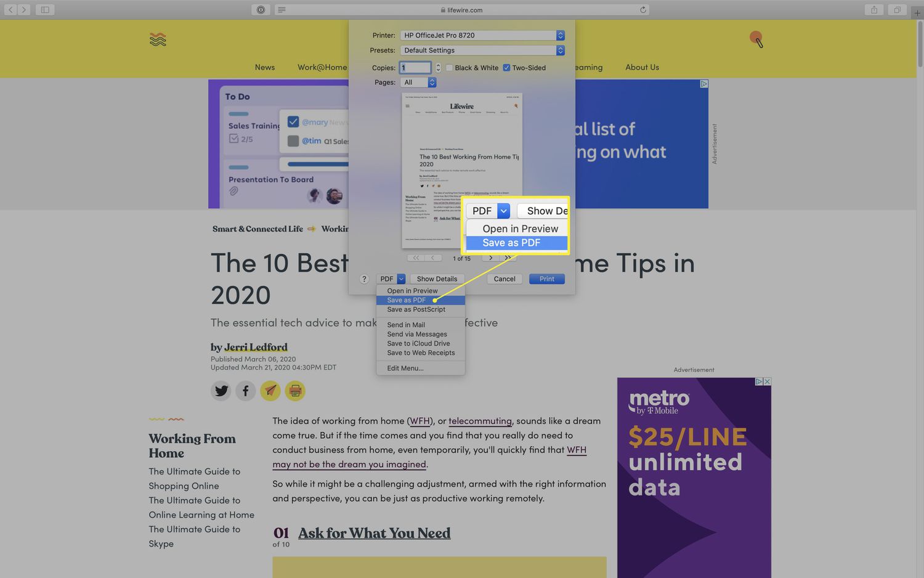Click the print preview page thumbnail
Viewport: 924px width, 578px height.
click(462, 171)
